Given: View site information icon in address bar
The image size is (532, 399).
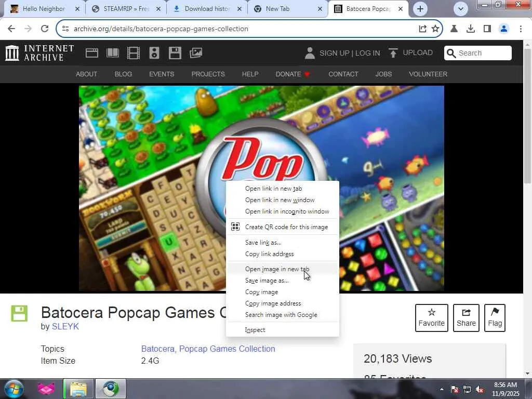Looking at the screenshot, I should 65,29.
